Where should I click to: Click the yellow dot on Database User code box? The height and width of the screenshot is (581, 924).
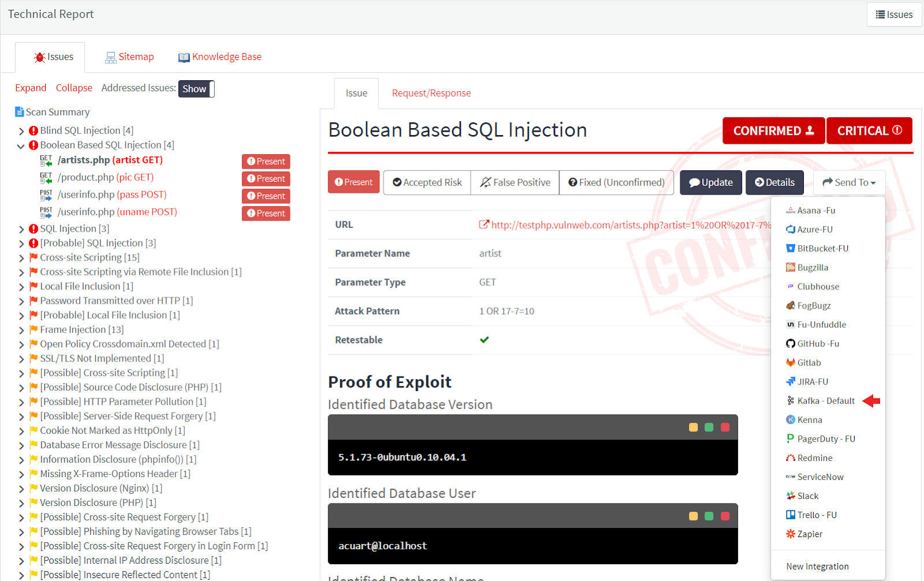(x=694, y=516)
